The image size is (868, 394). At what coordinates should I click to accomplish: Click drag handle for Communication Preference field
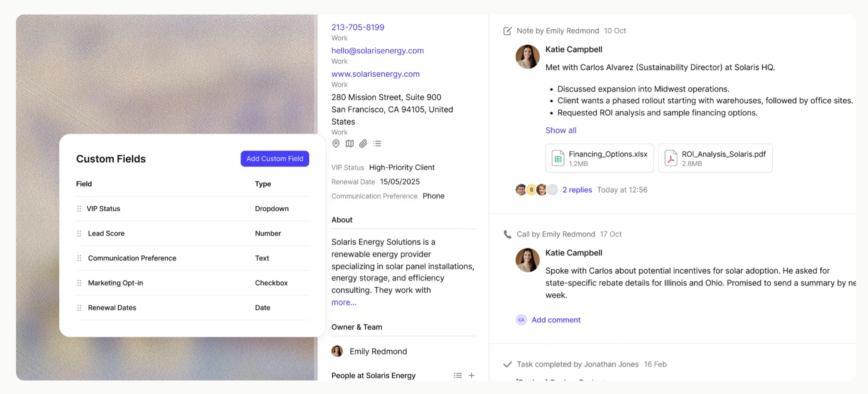tap(79, 258)
